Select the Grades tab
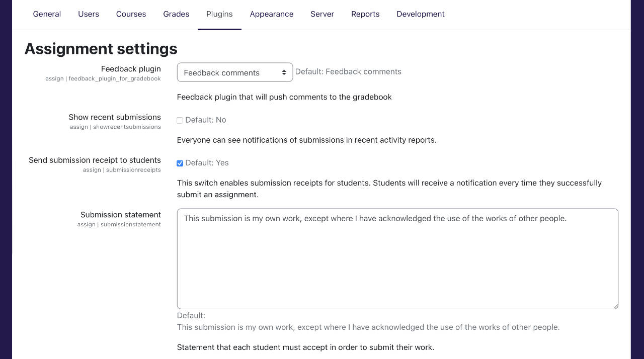The width and height of the screenshot is (644, 359). pyautogui.click(x=176, y=14)
